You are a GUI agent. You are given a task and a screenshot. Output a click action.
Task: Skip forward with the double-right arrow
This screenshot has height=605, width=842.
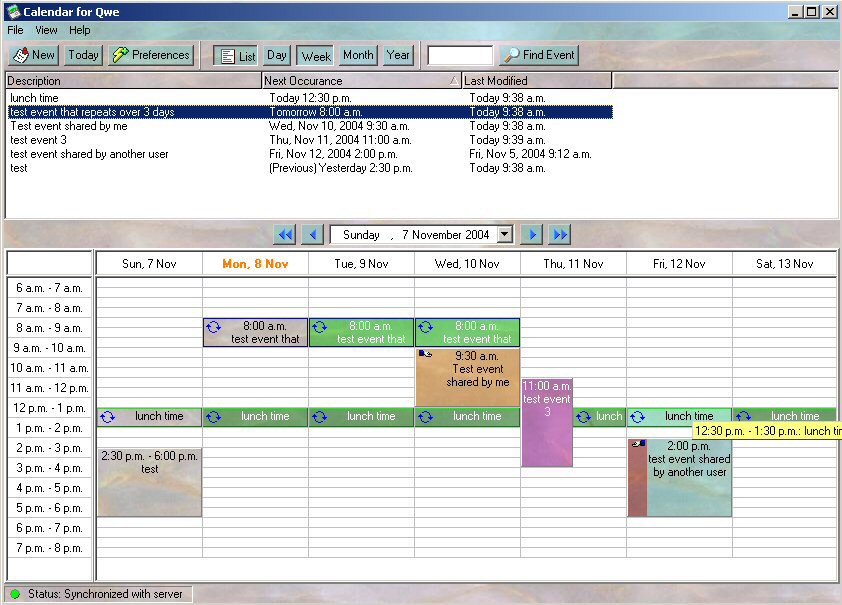[x=560, y=234]
